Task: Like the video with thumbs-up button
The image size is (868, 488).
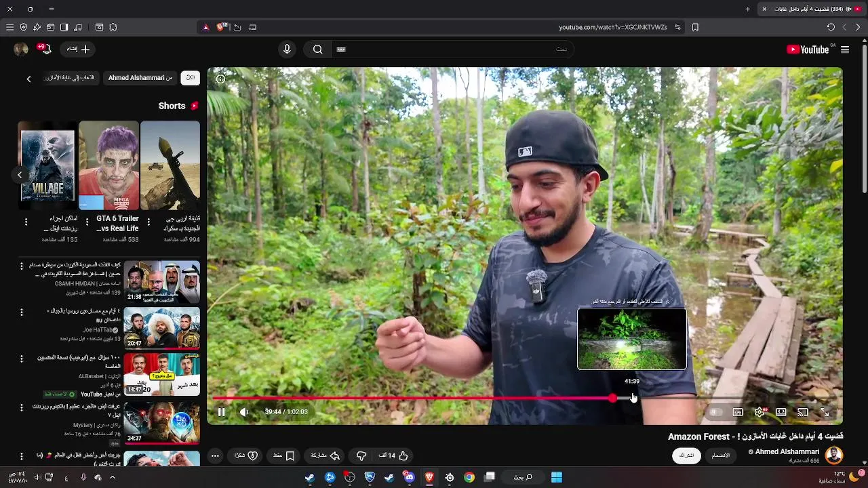Action: [394, 455]
